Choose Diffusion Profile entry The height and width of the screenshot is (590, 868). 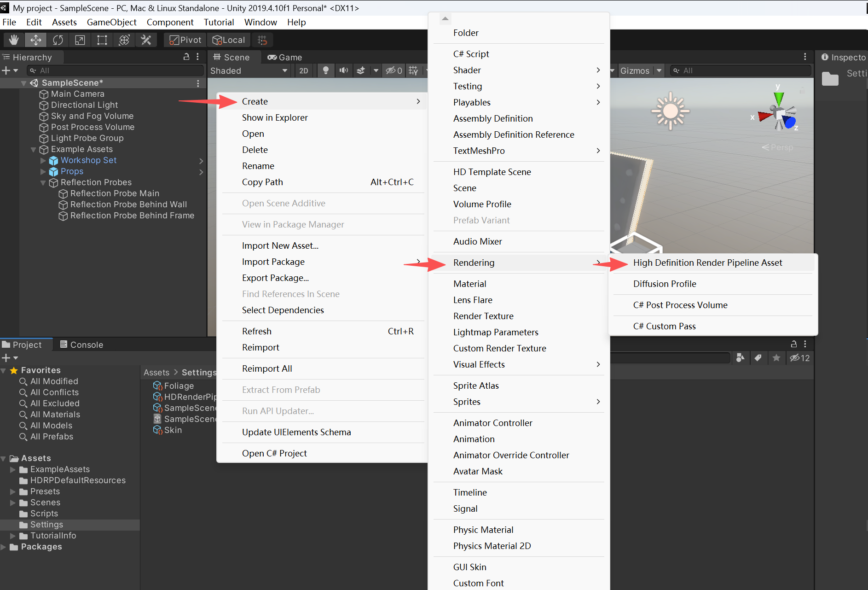click(x=711, y=284)
